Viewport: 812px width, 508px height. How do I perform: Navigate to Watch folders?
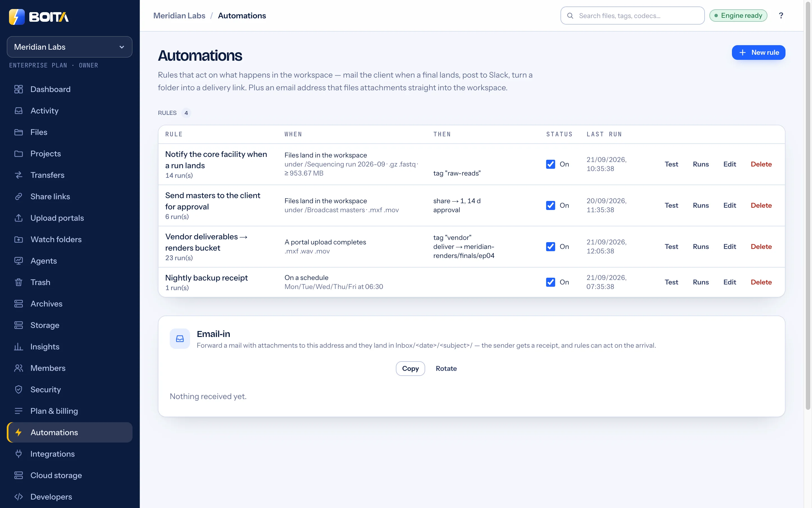[x=69, y=240]
